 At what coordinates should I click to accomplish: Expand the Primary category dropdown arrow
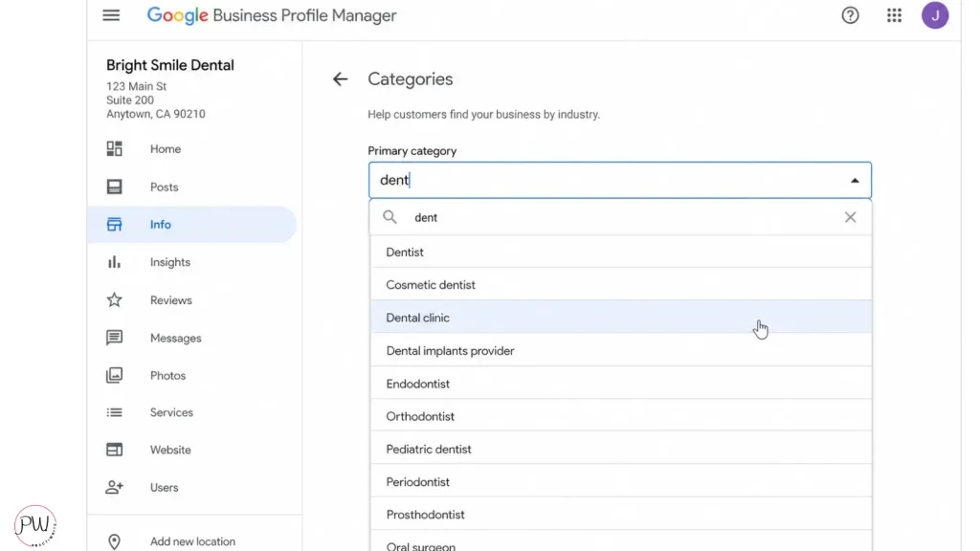(x=854, y=181)
